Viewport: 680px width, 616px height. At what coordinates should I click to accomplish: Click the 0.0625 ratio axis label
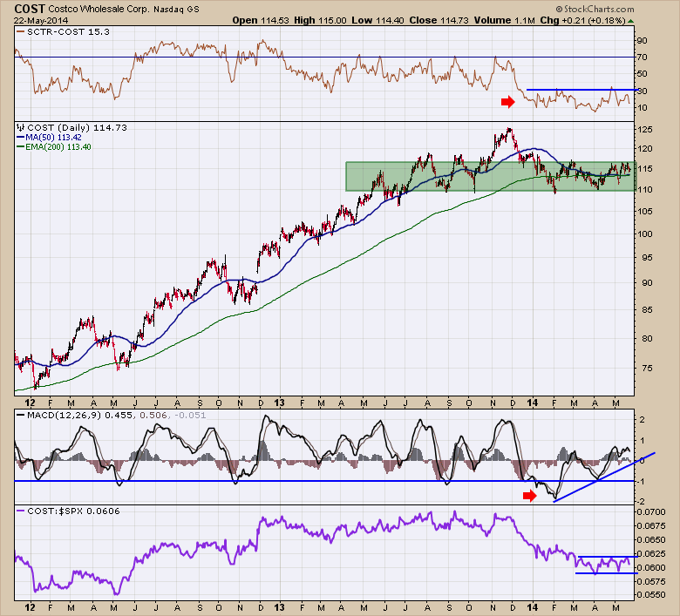pos(651,553)
